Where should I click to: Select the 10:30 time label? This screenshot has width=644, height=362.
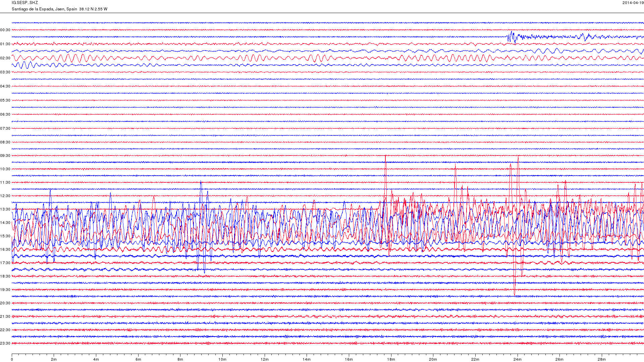pyautogui.click(x=5, y=169)
